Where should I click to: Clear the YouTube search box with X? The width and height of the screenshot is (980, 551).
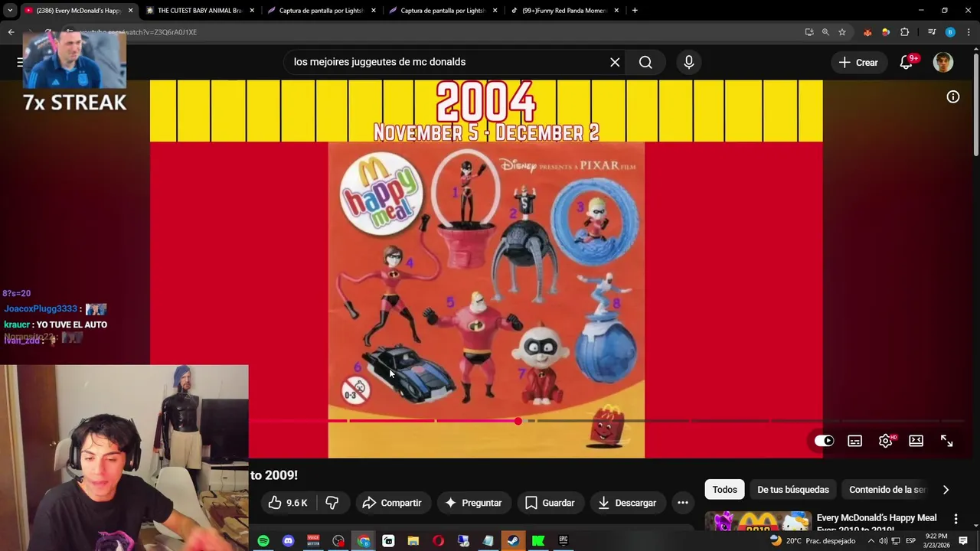coord(615,62)
